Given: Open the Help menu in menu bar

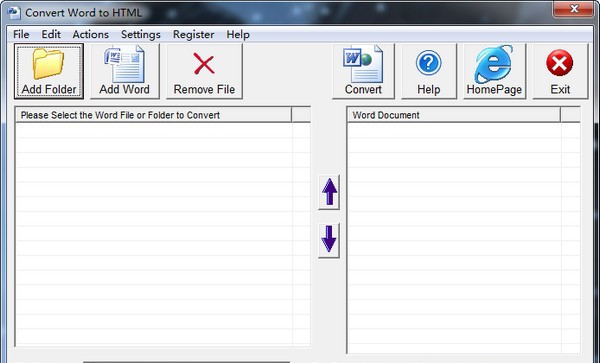Looking at the screenshot, I should click(238, 34).
